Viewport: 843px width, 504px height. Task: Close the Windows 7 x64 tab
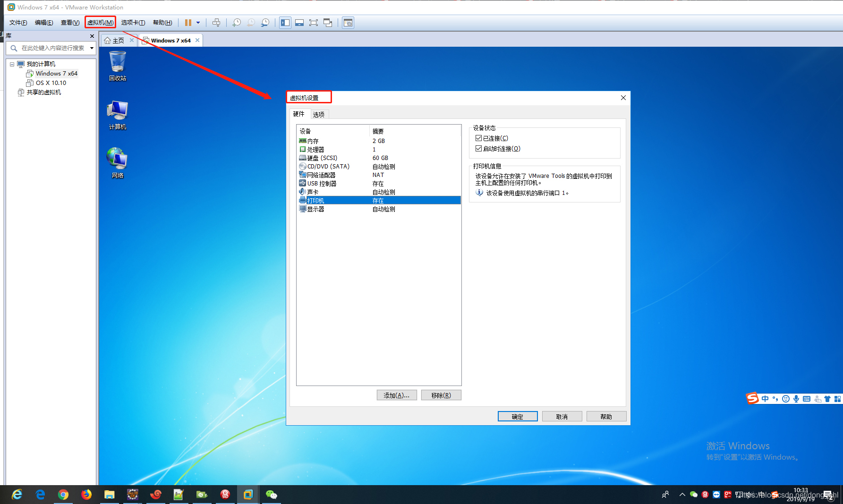point(197,40)
